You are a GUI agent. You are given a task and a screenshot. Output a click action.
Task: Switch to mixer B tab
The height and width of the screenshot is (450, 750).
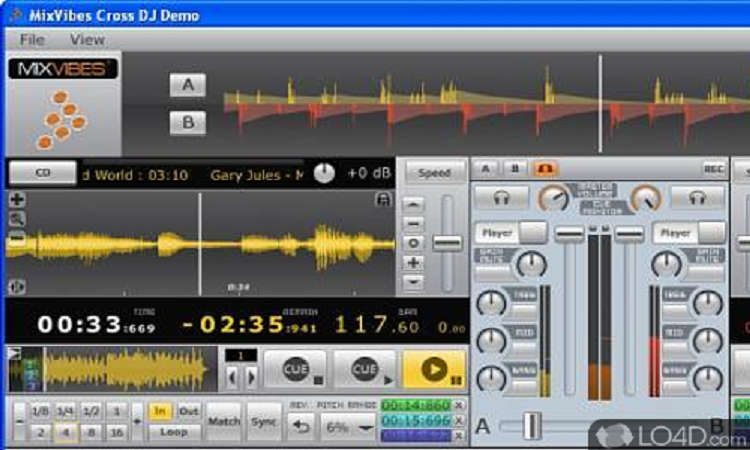click(515, 168)
